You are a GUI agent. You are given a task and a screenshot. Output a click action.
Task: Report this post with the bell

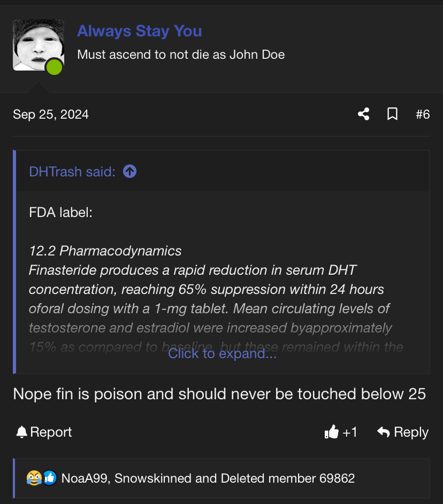[x=44, y=432]
